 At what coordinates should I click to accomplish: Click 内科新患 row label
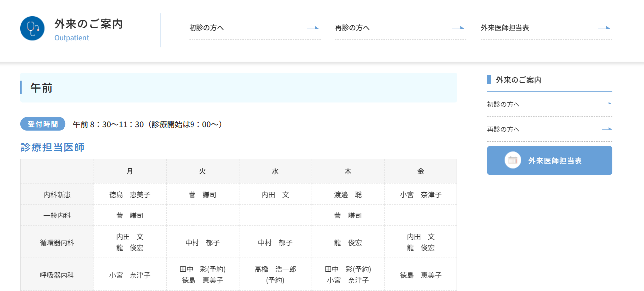tap(57, 195)
